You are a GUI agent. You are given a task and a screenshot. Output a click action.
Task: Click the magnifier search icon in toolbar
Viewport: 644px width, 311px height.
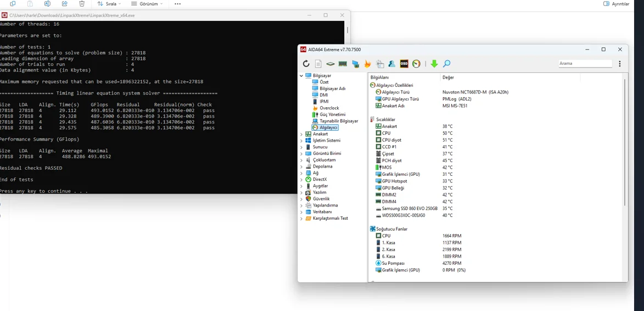pos(447,64)
